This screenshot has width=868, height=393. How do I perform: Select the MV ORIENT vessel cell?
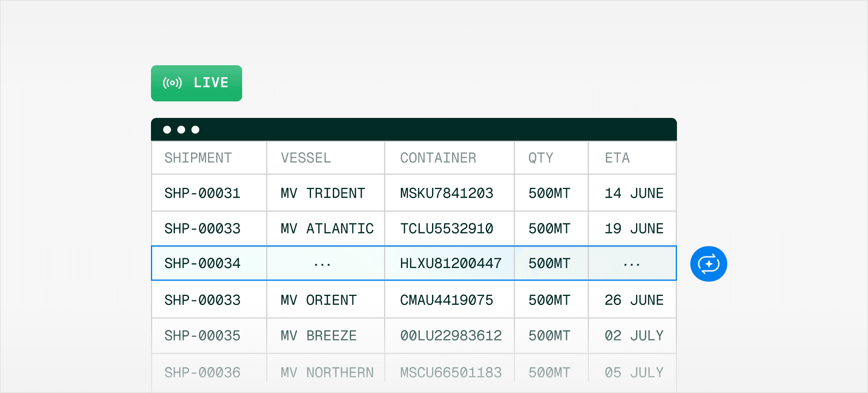325,300
